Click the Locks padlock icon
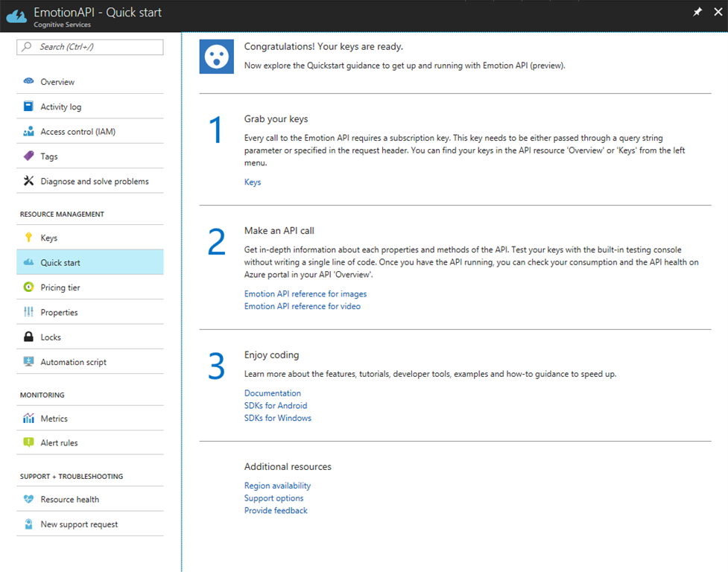The width and height of the screenshot is (728, 572). click(x=28, y=337)
